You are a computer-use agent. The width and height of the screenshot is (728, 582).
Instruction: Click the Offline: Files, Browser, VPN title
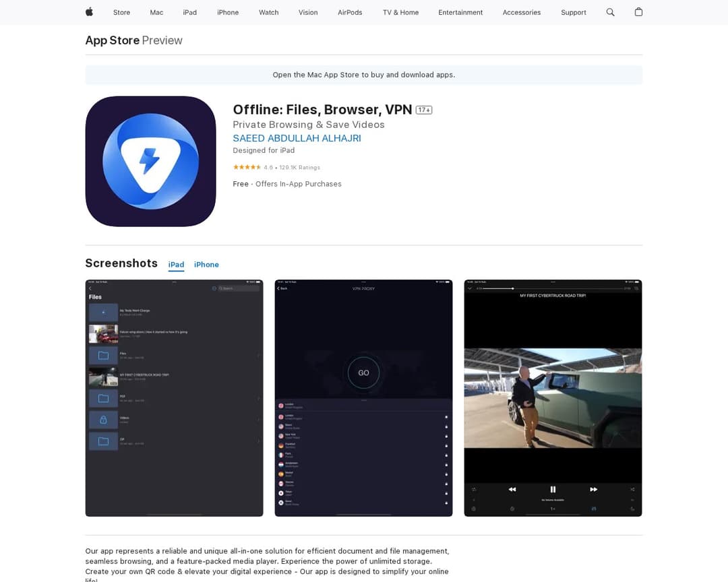[x=322, y=110]
